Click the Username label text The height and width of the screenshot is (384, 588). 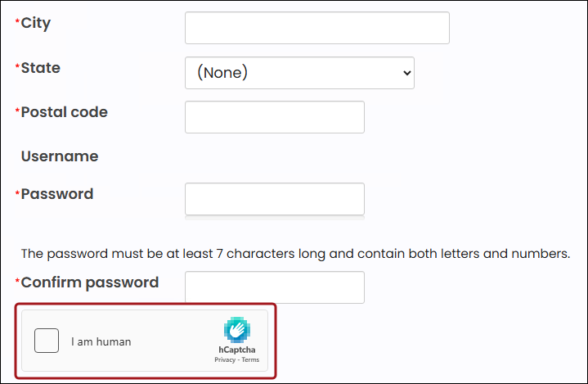[x=60, y=156]
